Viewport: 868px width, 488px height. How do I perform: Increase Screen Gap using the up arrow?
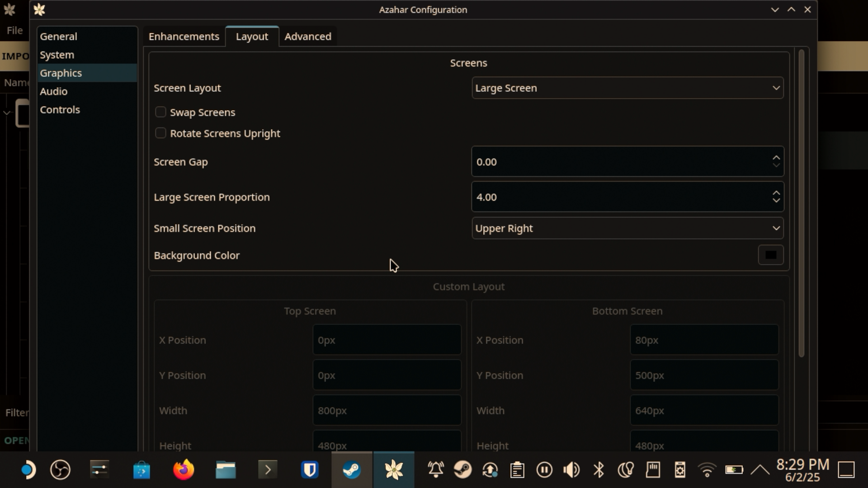(x=776, y=158)
